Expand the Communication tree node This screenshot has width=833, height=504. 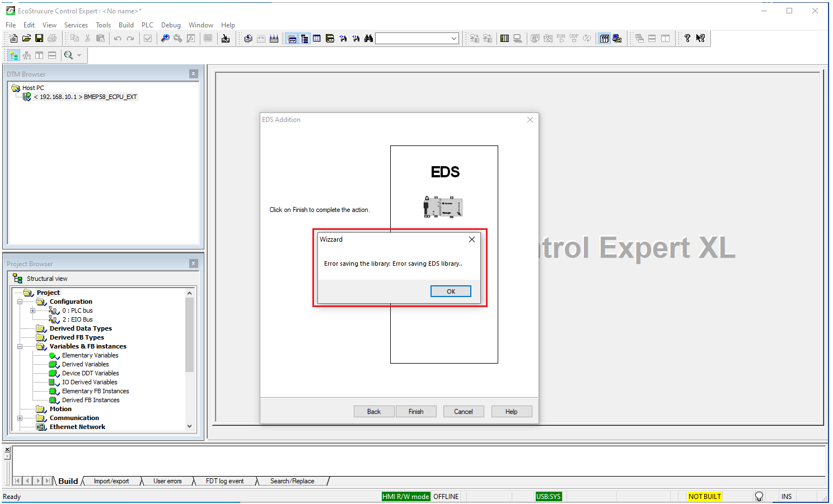click(x=20, y=418)
